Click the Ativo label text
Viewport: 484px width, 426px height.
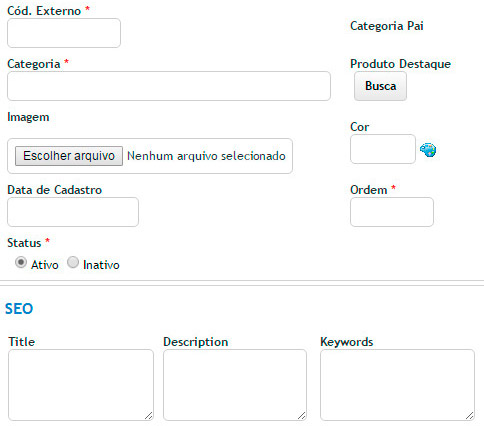pyautogui.click(x=45, y=265)
